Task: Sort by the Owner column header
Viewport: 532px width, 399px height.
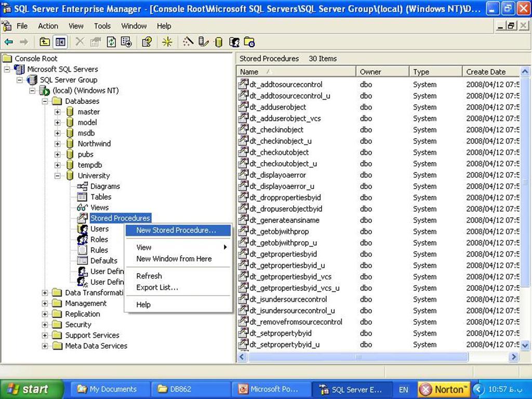Action: (x=383, y=72)
